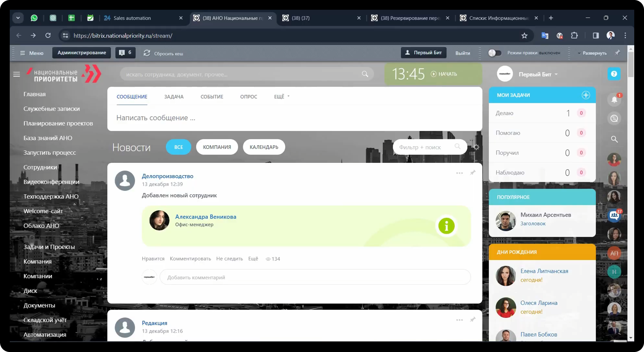This screenshot has width=644, height=352.
Task: Click the green info icon on employee card
Action: point(446,226)
